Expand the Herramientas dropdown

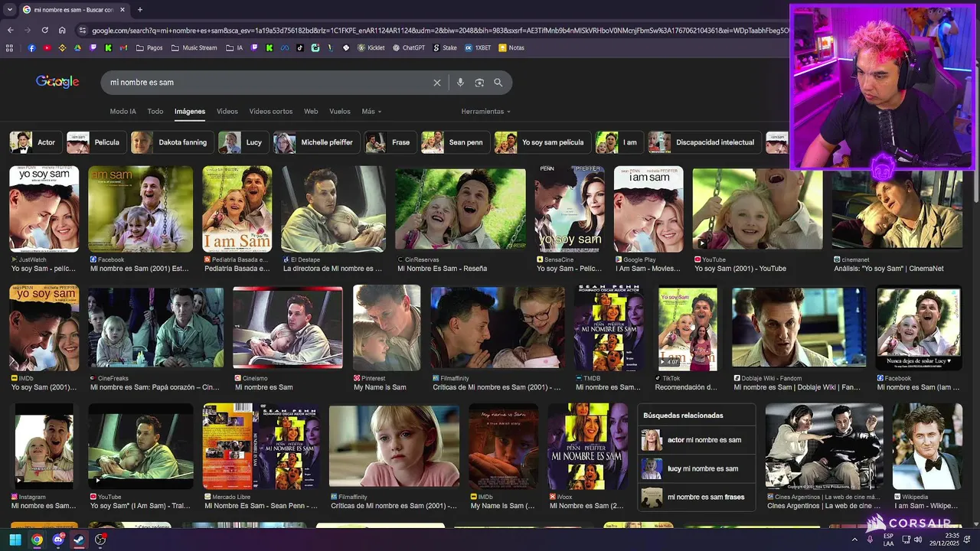pyautogui.click(x=485, y=111)
